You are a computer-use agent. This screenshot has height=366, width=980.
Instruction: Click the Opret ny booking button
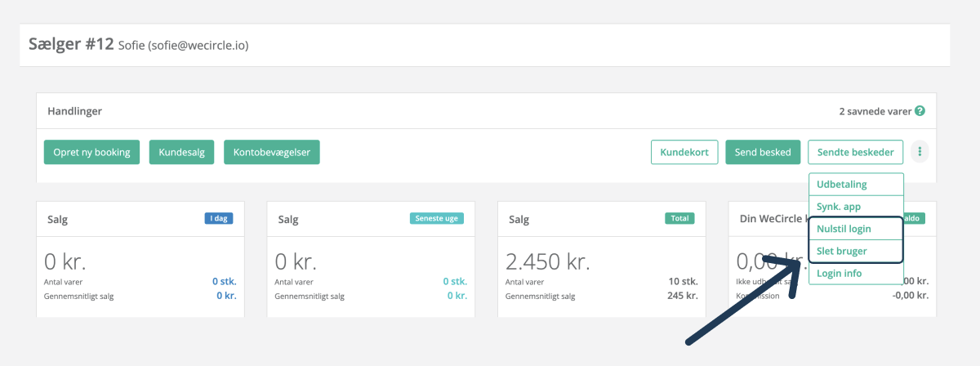[x=91, y=152]
